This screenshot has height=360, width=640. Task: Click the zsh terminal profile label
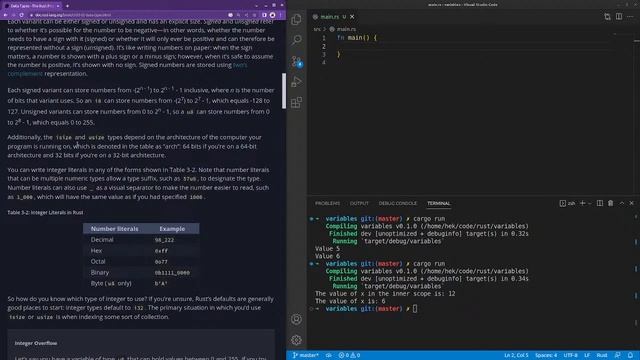click(567, 203)
